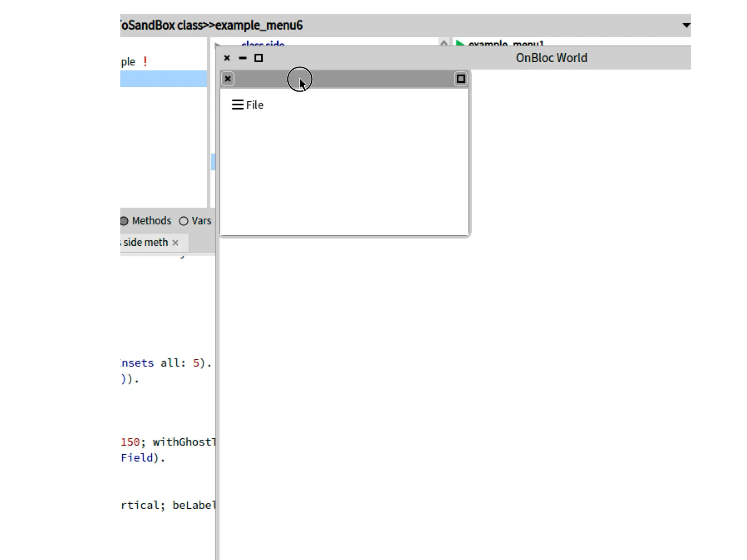Select the highlighted blue list row
Viewport: 747px width, 560px height.
click(x=163, y=79)
